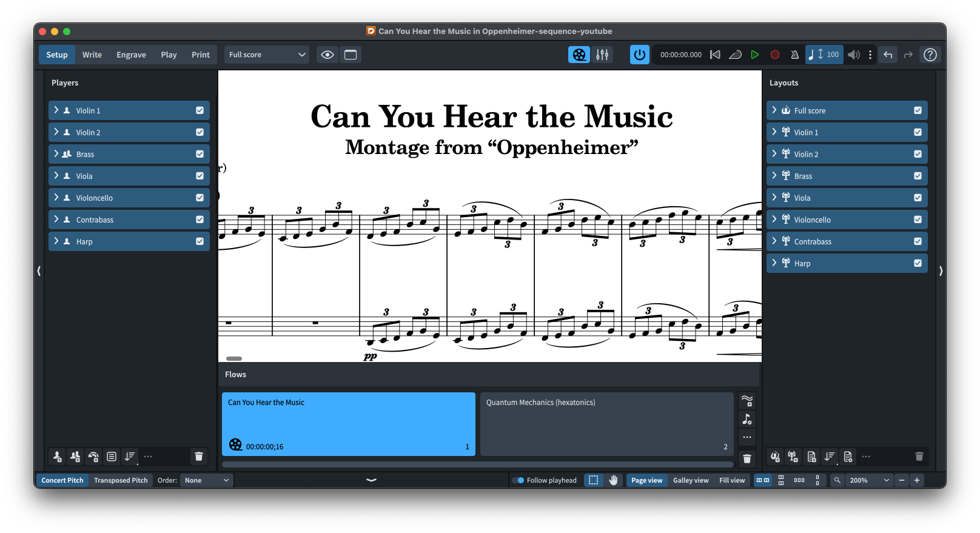980x533 pixels.
Task: Switch to Engrave mode
Action: point(131,55)
